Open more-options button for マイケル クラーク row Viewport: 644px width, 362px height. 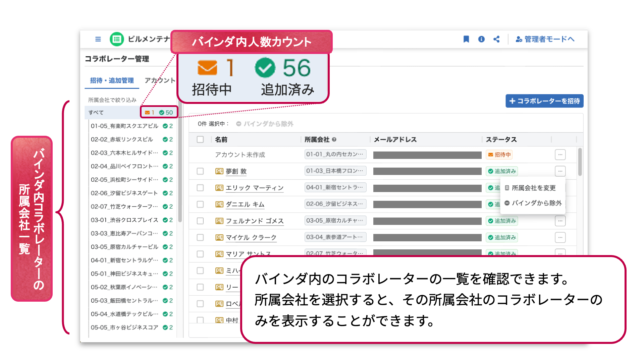point(560,237)
